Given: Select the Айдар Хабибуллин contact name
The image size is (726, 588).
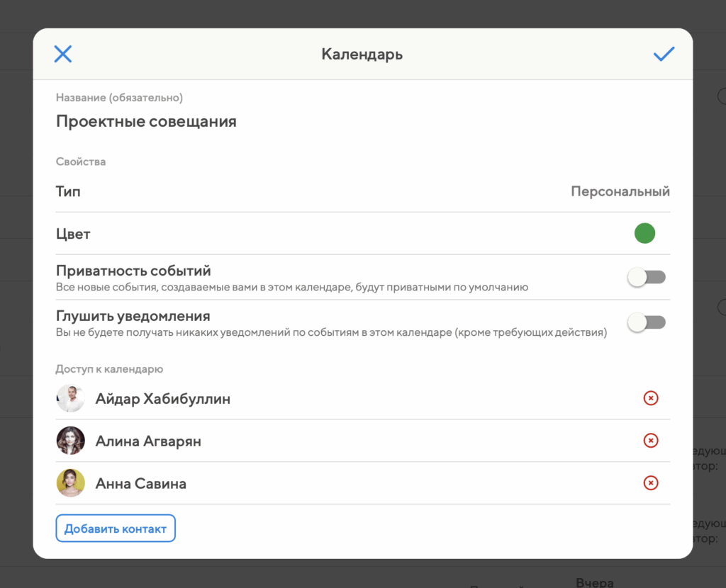Looking at the screenshot, I should (x=162, y=399).
